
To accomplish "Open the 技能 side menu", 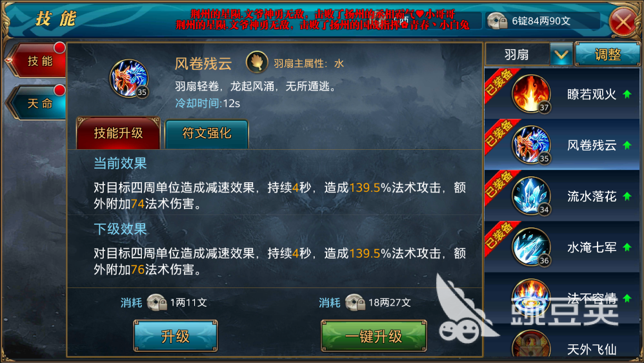I will click(38, 61).
